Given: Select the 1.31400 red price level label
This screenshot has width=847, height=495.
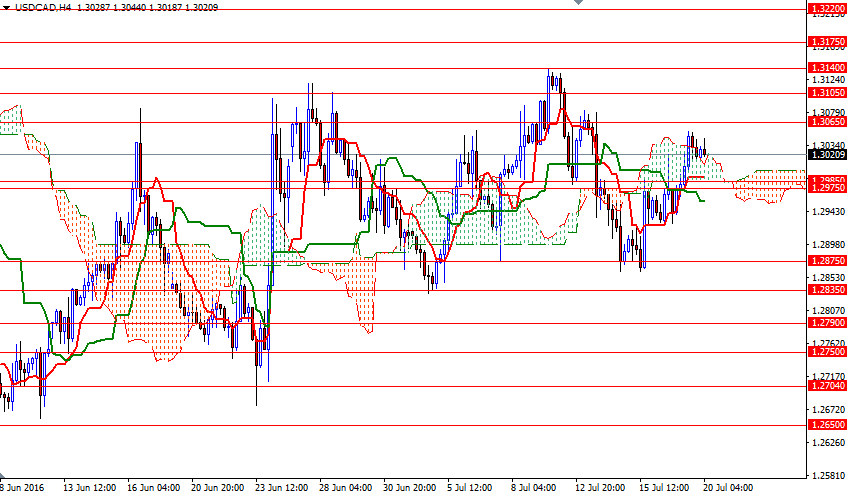Looking at the screenshot, I should coord(826,68).
